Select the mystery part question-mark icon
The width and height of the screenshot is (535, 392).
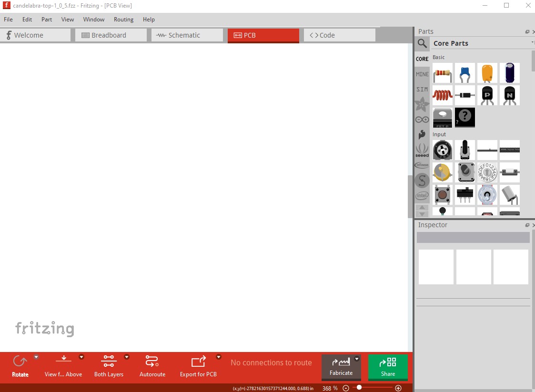pyautogui.click(x=465, y=117)
